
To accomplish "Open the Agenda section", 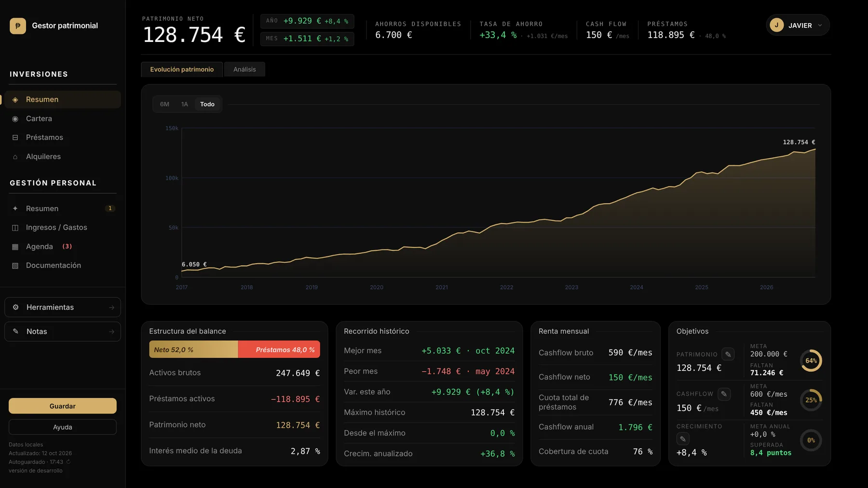I will click(63, 246).
